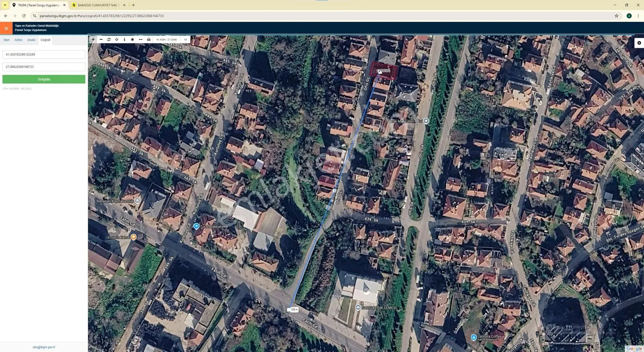Image resolution: width=644 pixels, height=352 pixels.
Task: Click the zoom level 19 indicator
Action: tap(186, 39)
